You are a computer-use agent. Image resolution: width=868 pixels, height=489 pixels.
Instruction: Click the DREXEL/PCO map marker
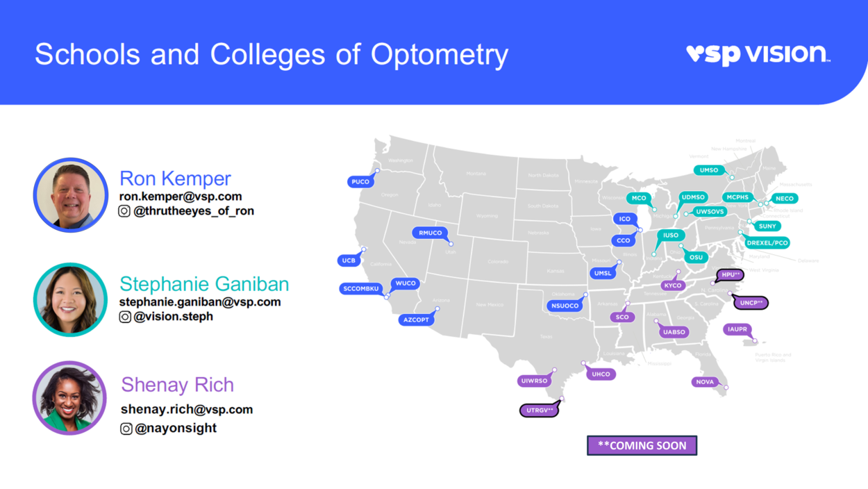767,243
